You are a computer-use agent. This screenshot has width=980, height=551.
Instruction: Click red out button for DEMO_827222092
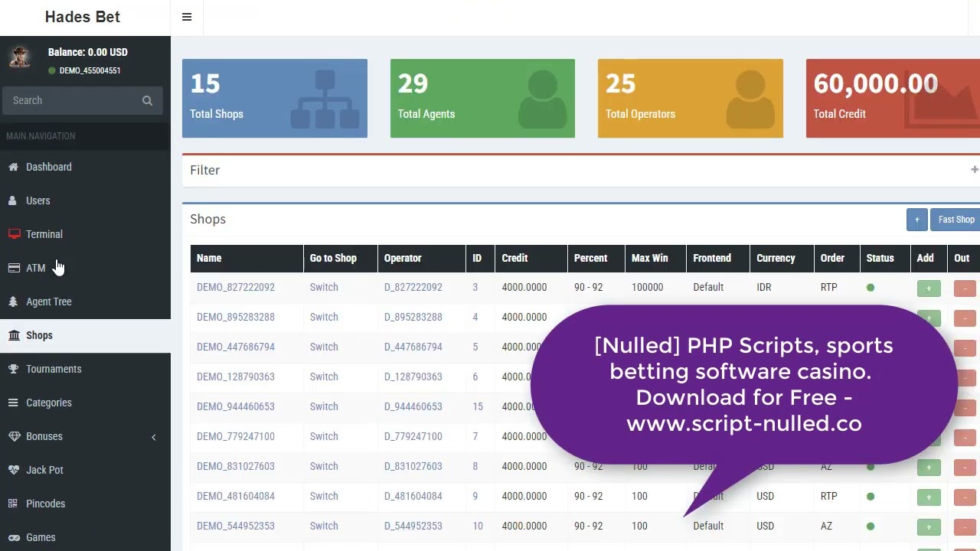click(965, 289)
